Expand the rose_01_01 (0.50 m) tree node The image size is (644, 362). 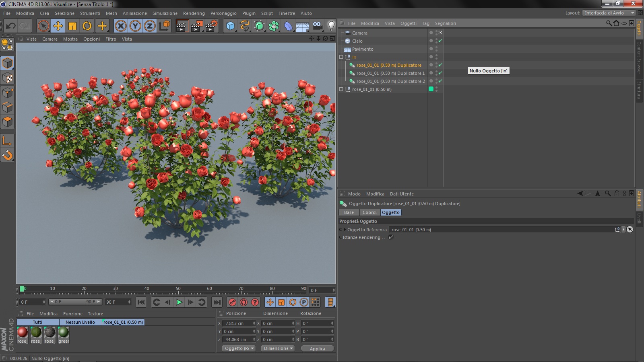click(x=341, y=89)
